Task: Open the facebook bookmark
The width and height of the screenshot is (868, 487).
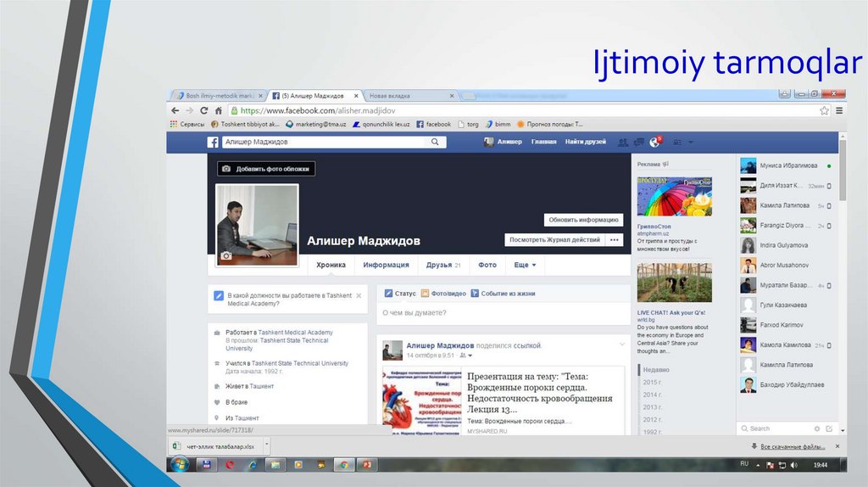Action: (x=433, y=124)
